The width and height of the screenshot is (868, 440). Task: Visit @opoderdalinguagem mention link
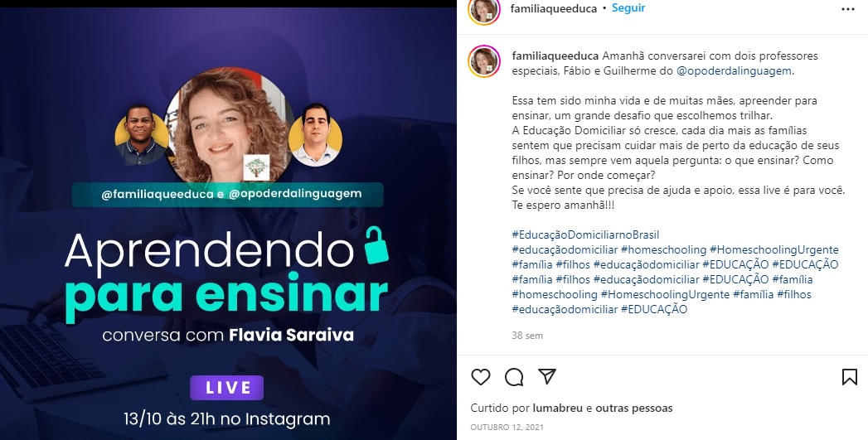click(734, 70)
